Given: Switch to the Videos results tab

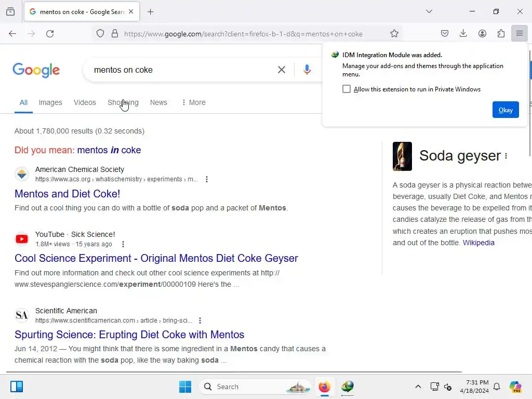Looking at the screenshot, I should 85,102.
